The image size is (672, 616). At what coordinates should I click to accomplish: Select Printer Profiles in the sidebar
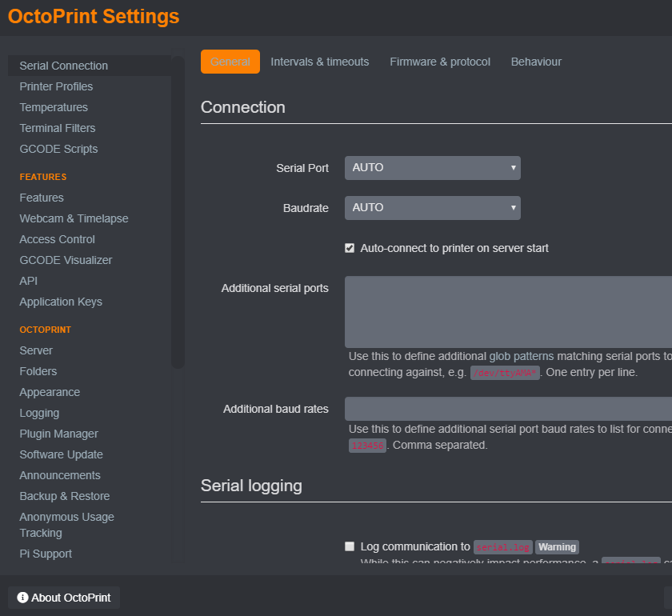click(x=56, y=86)
